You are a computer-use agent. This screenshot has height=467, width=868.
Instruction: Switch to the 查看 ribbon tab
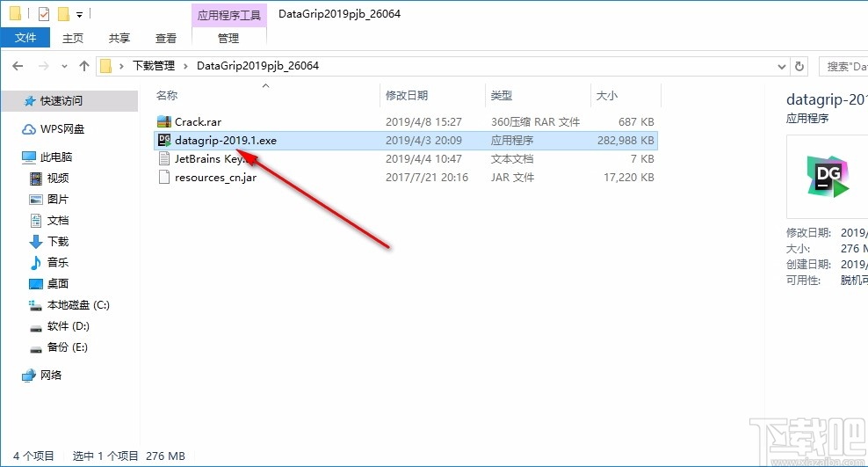point(165,38)
